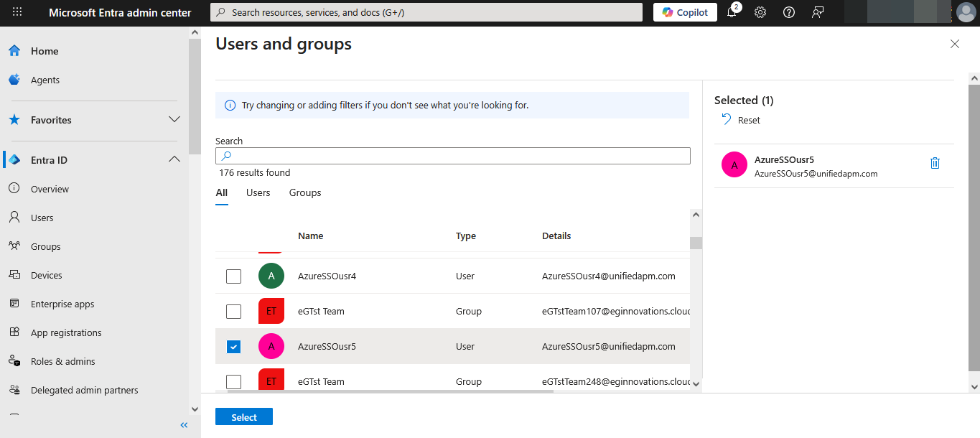
Task: Uncheck the AzureSSOusr5 checkbox
Action: click(233, 347)
